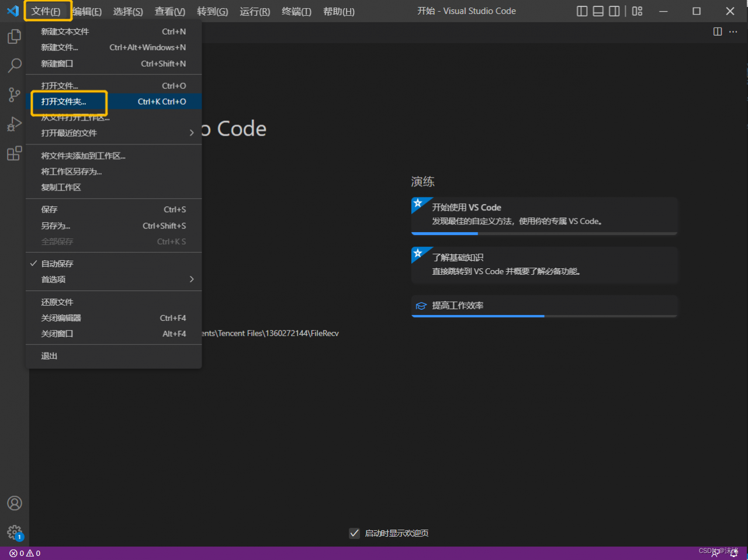Open the 转到(G) menu
748x560 pixels.
212,11
